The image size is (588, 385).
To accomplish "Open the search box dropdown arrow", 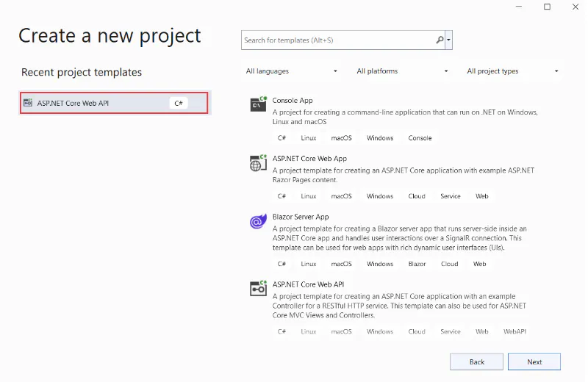I will 448,40.
